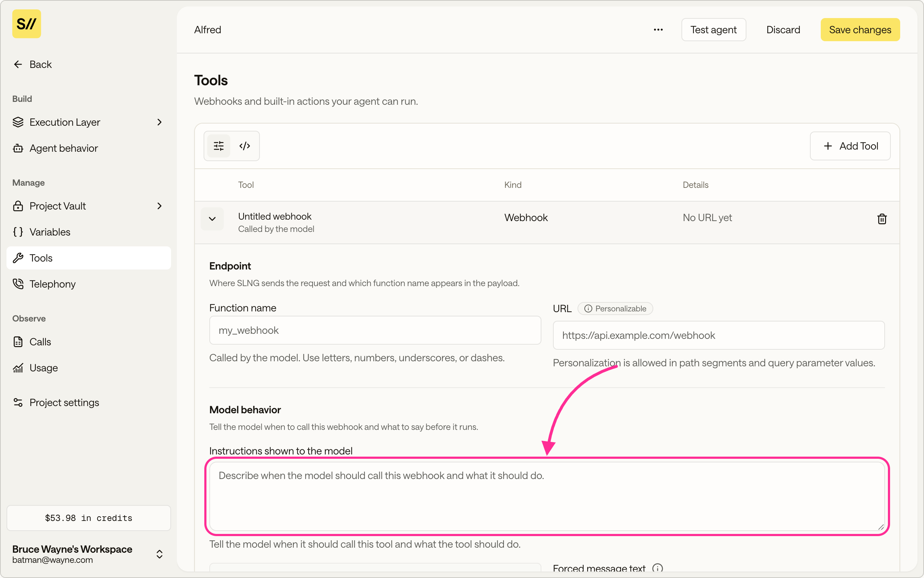Image resolution: width=924 pixels, height=578 pixels.
Task: Click the Telephony phone icon
Action: [x=18, y=284]
